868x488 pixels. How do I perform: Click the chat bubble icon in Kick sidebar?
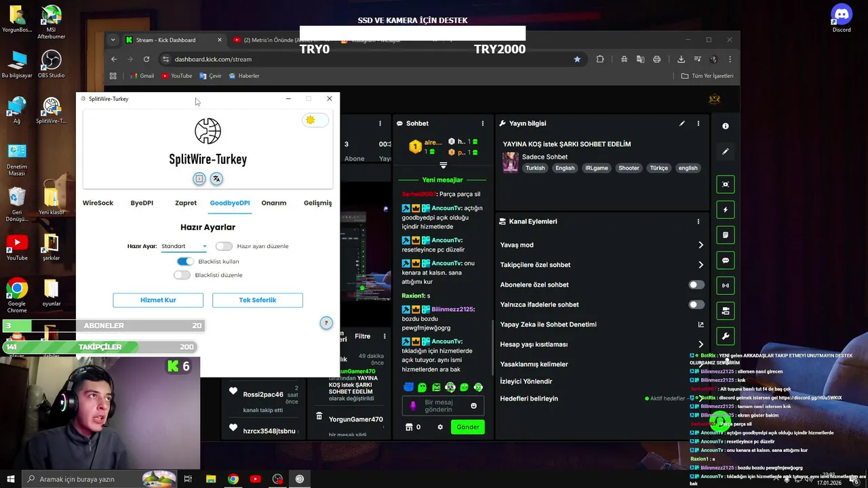click(x=726, y=260)
